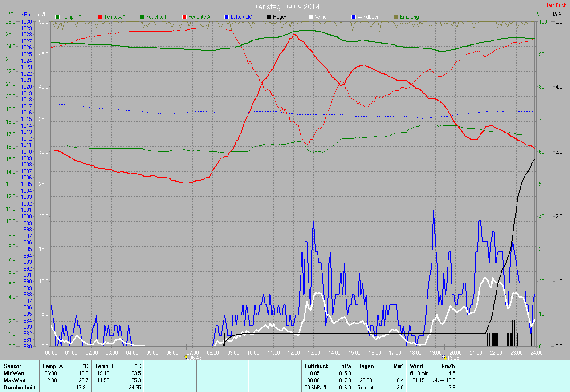
Task: Click the Temp. A. column header in the table
Action: point(53,366)
